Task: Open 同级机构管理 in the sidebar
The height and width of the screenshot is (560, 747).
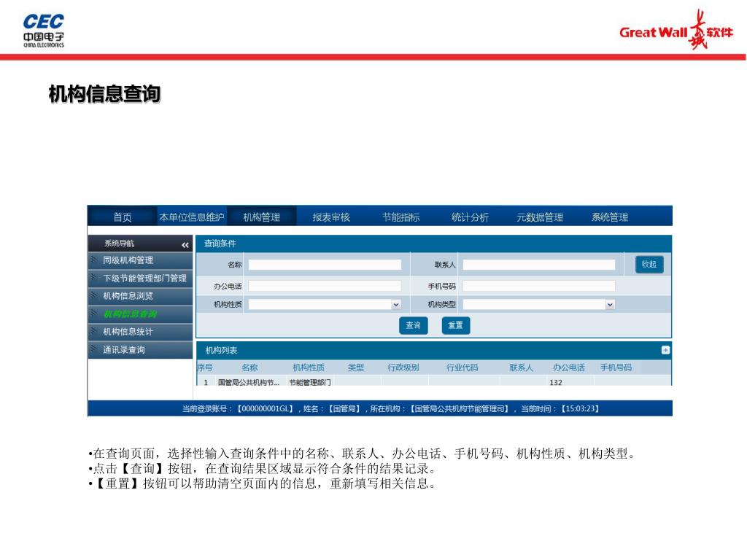Action: tap(141, 260)
